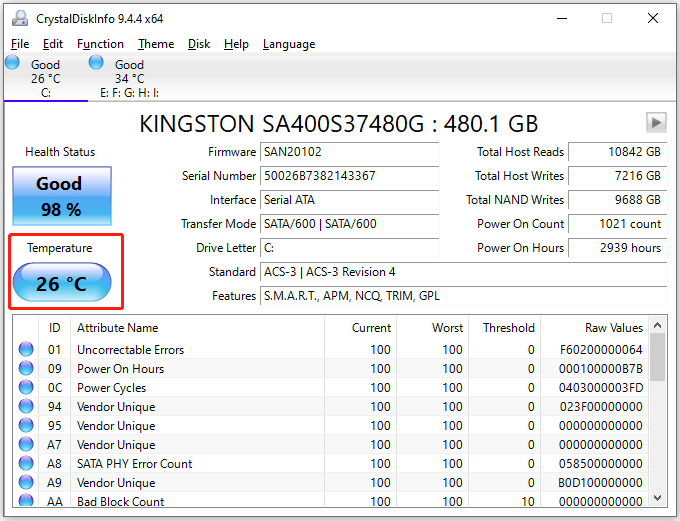Click the scrollbar down arrow in attribute list
Screen dimensions: 680x521
coord(657,498)
